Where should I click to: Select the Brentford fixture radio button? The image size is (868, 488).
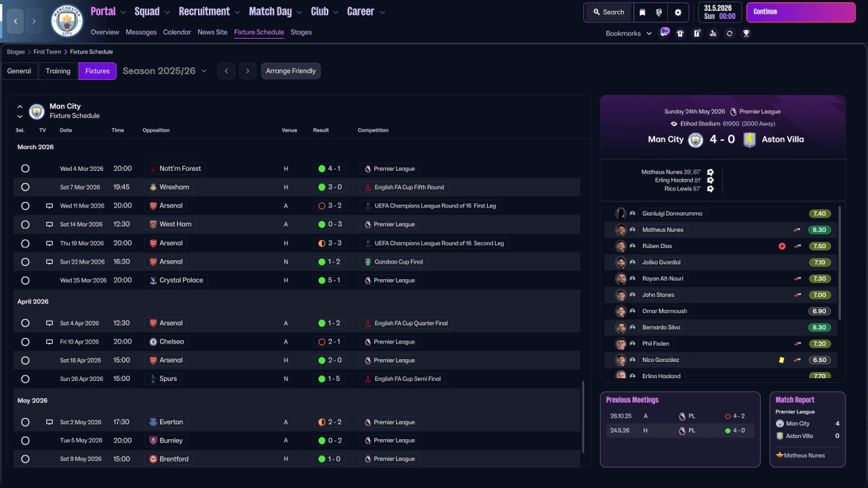[25, 459]
